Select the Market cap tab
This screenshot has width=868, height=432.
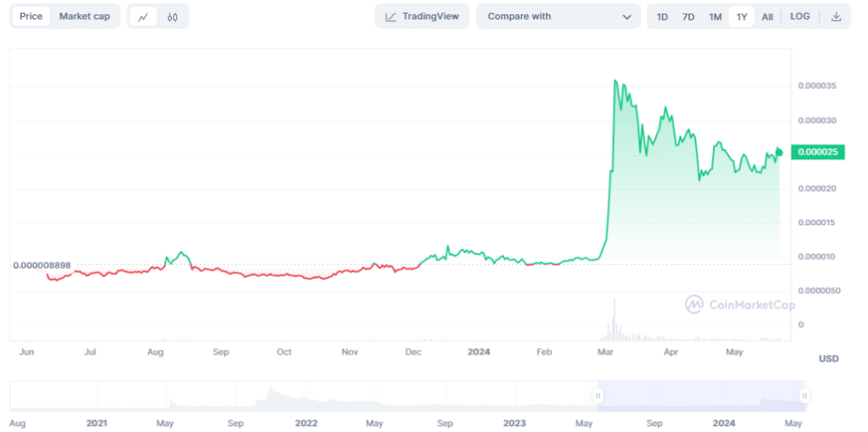click(84, 17)
